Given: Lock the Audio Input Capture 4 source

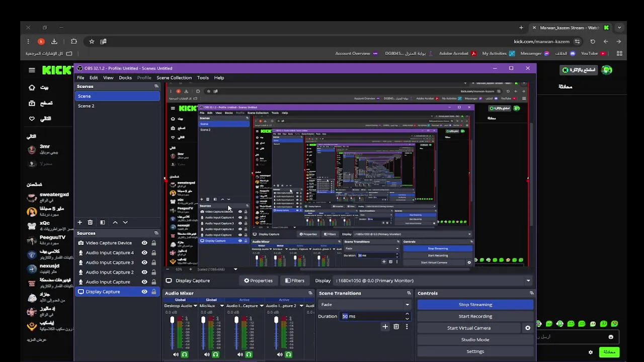Looking at the screenshot, I should [x=153, y=252].
